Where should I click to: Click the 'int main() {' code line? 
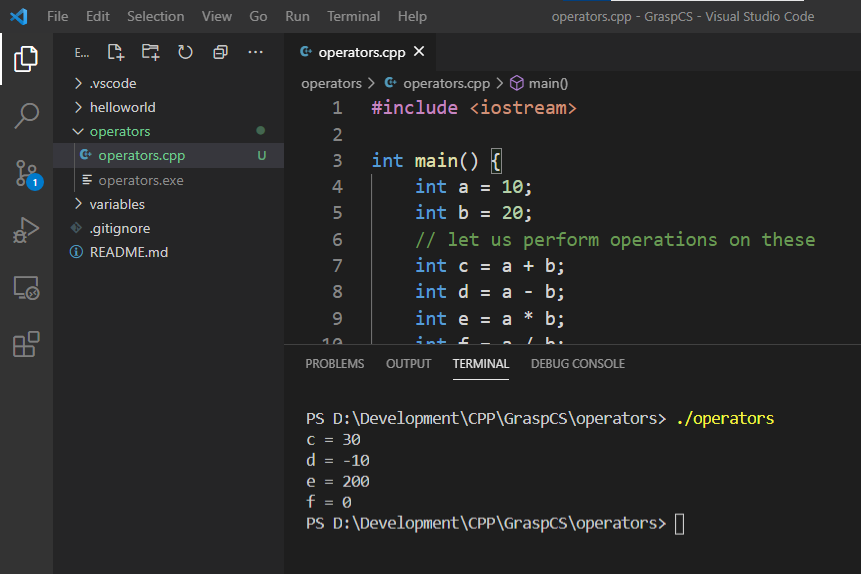(436, 161)
